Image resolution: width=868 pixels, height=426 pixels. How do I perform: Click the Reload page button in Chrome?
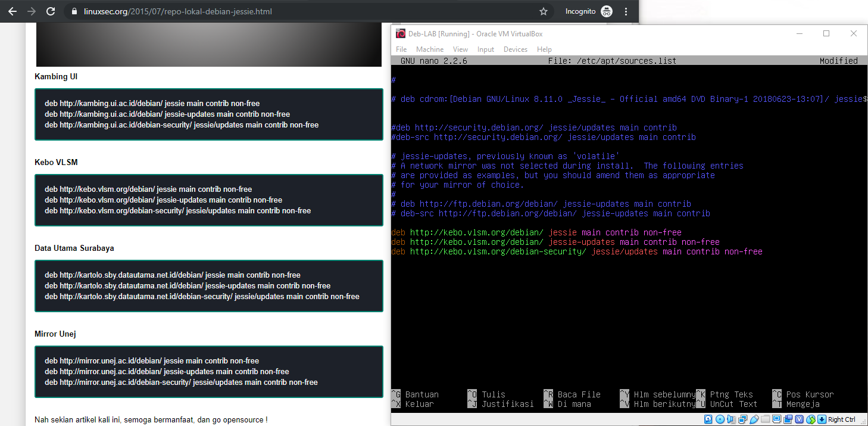(x=50, y=11)
